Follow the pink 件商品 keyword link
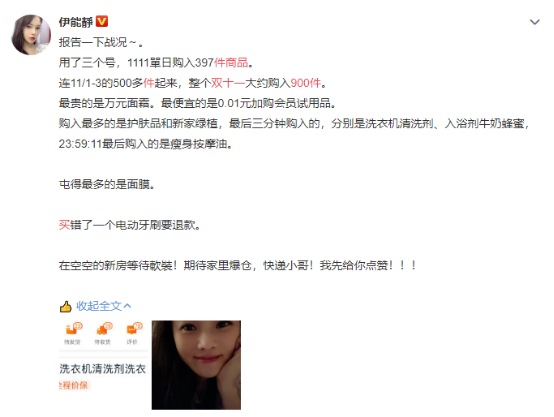Image resolution: width=554 pixels, height=417 pixels. 231,63
